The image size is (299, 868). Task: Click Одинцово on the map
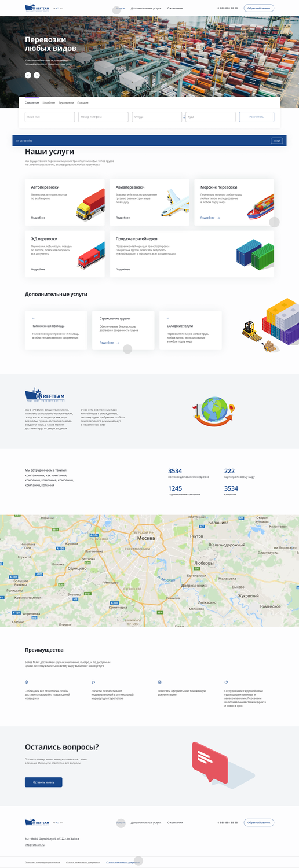click(77, 569)
